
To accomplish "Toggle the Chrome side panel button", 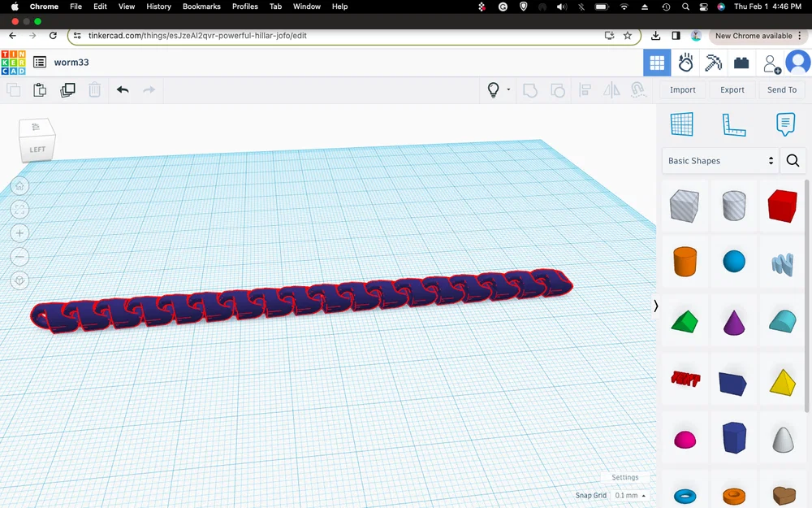I will click(x=676, y=36).
